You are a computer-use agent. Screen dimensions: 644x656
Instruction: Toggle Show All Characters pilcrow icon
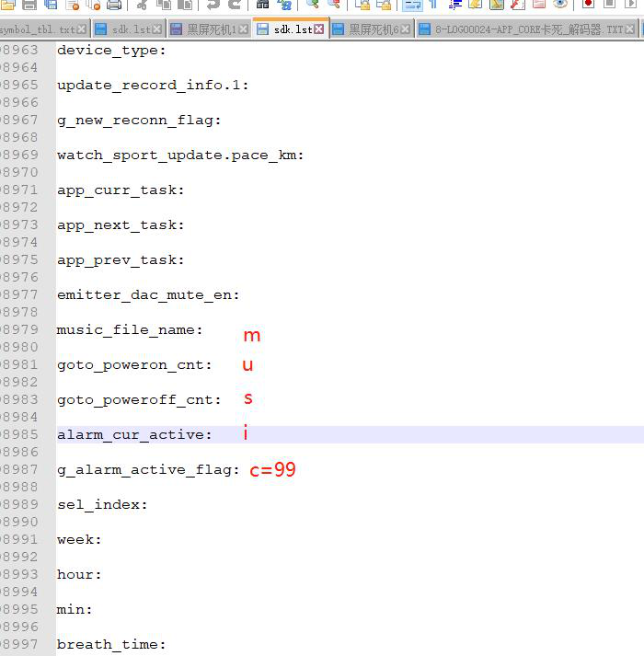click(x=433, y=5)
